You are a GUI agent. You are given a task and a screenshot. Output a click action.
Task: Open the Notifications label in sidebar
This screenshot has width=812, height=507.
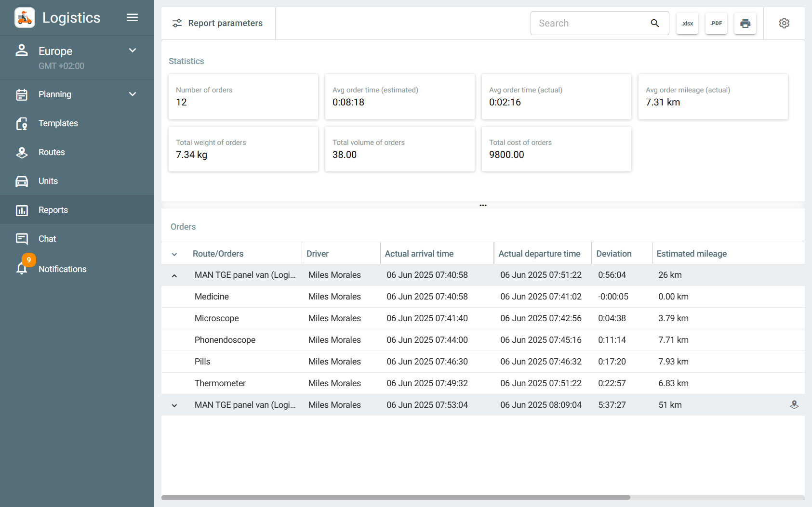(63, 269)
